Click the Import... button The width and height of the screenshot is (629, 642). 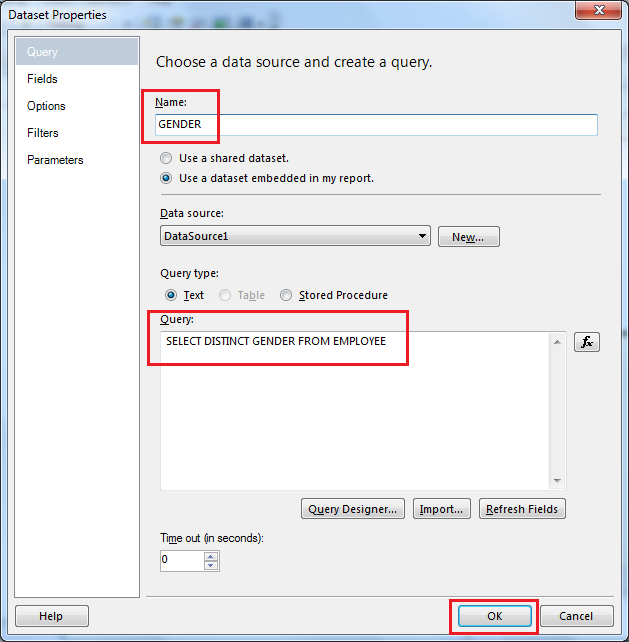[x=441, y=509]
